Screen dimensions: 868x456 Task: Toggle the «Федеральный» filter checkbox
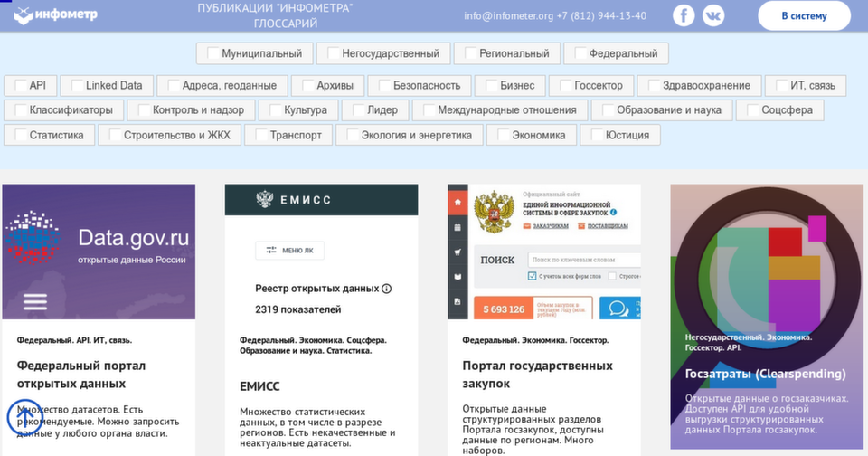(580, 53)
